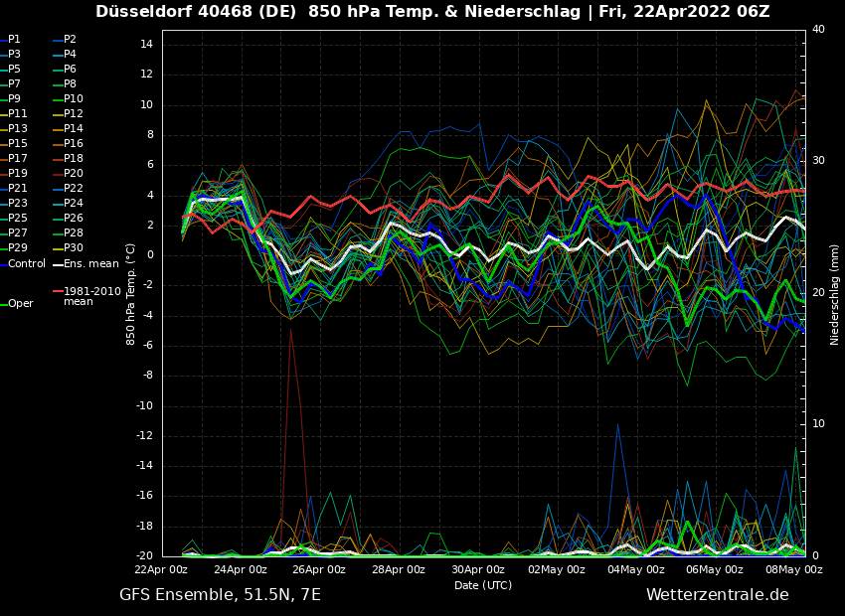Click the 04May 00z axis label

(x=636, y=569)
